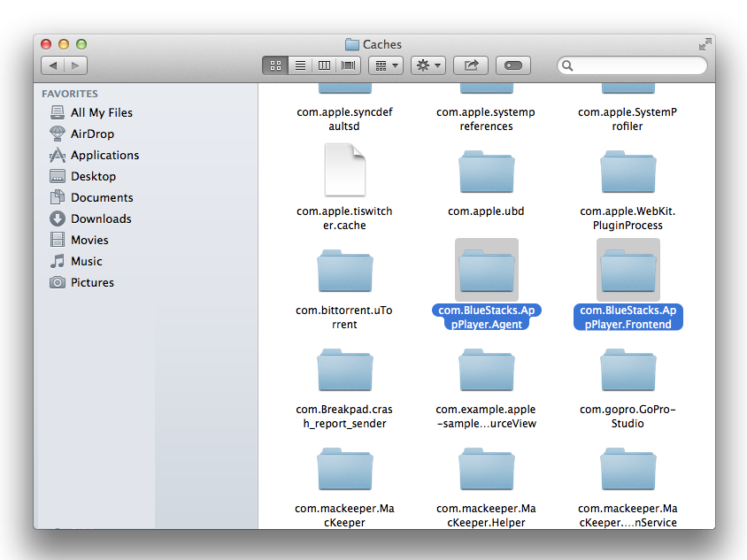Screen dimensions: 747x560
Task: Click the Edit Tags toolbar button
Action: [x=513, y=65]
